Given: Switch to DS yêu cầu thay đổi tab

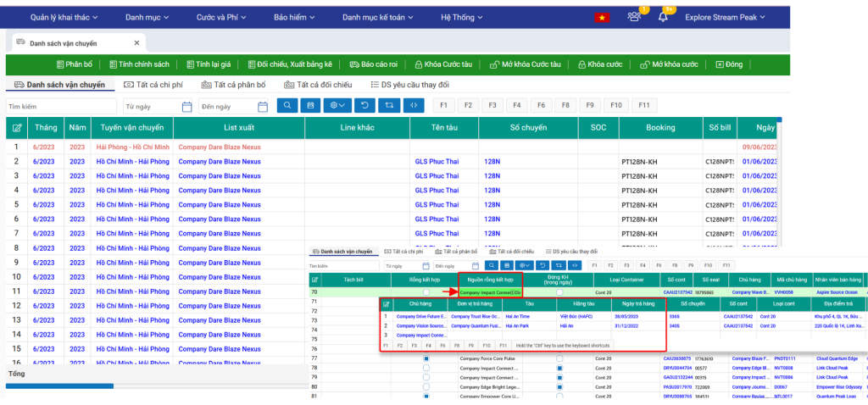Looking at the screenshot, I should [409, 85].
